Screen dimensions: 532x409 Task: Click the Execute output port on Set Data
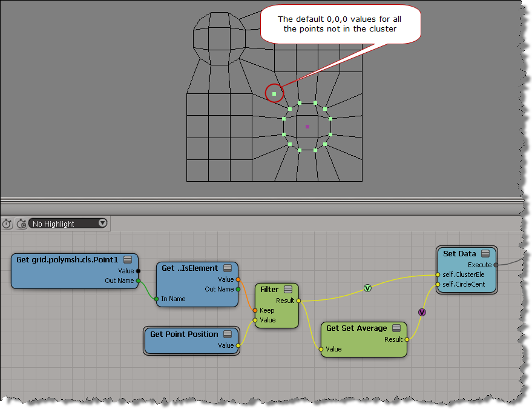pyautogui.click(x=496, y=265)
